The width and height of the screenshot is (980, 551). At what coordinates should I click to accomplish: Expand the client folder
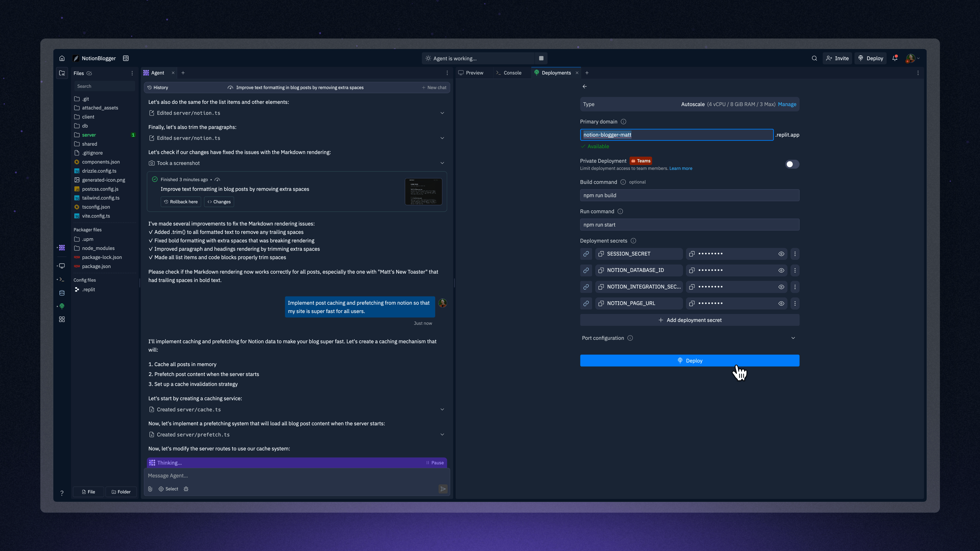point(105,117)
